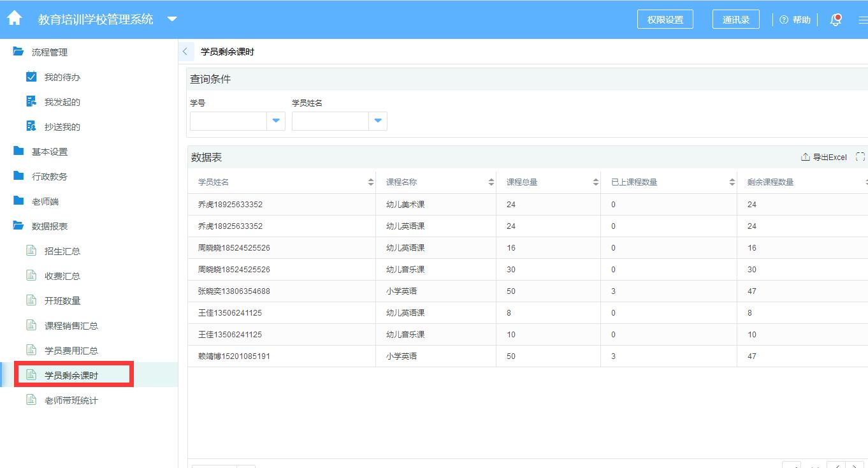Click the 收费汇总 report icon
Viewport: 868px width, 468px height.
point(31,275)
